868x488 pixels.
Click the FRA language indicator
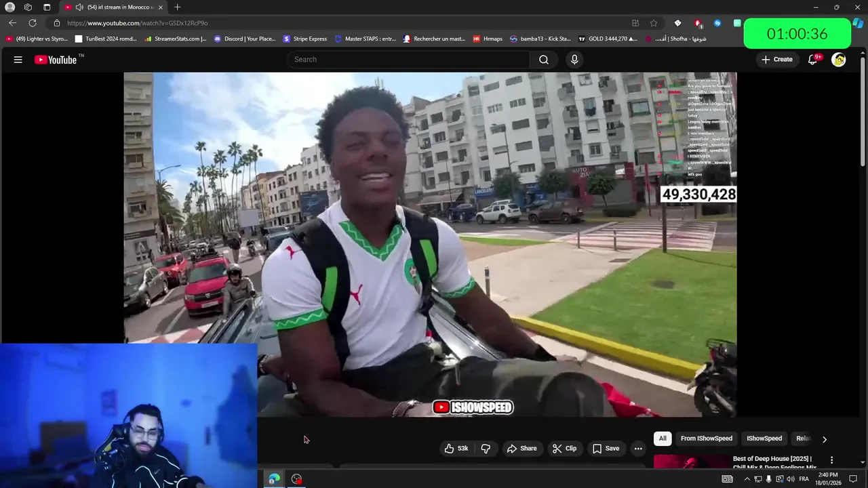(x=804, y=479)
